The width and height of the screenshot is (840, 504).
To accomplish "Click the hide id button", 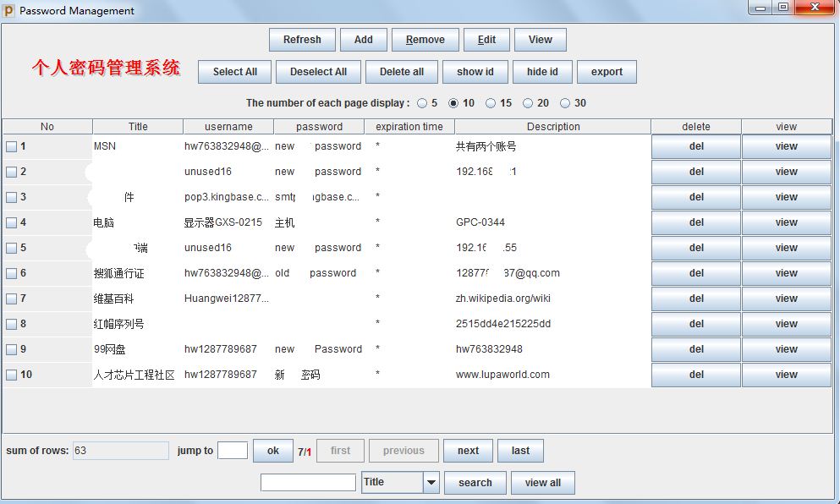I will [542, 72].
